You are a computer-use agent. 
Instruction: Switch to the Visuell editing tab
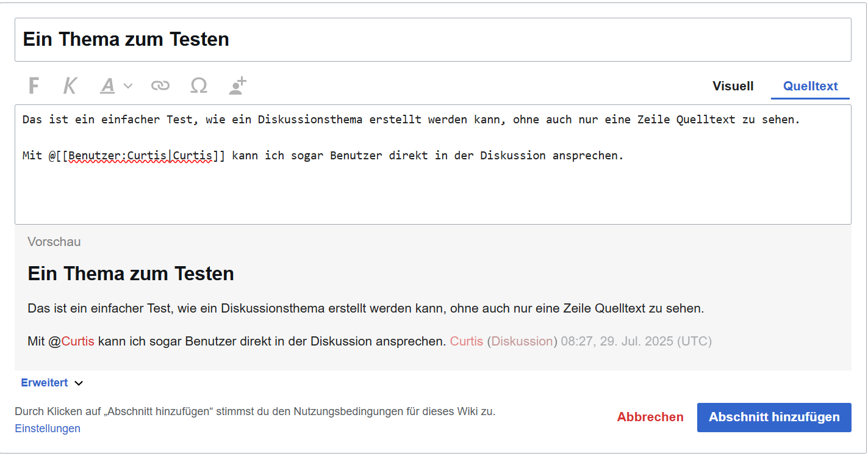(x=733, y=86)
